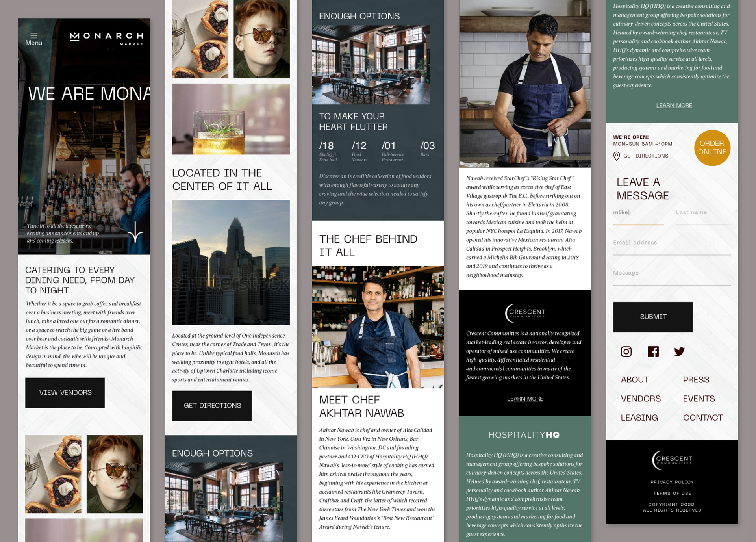The width and height of the screenshot is (756, 542).
Task: Click the WE'RE OPEN! label
Action: pyautogui.click(x=631, y=137)
